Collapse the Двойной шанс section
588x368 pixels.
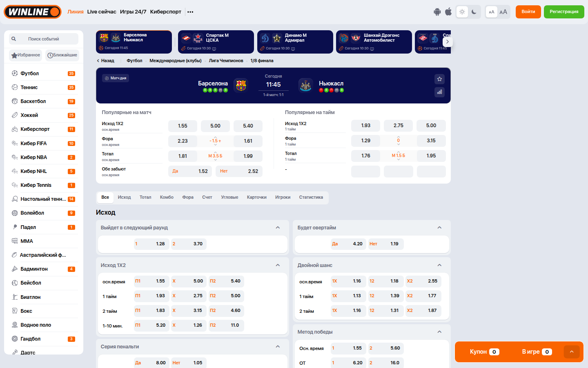pyautogui.click(x=439, y=265)
